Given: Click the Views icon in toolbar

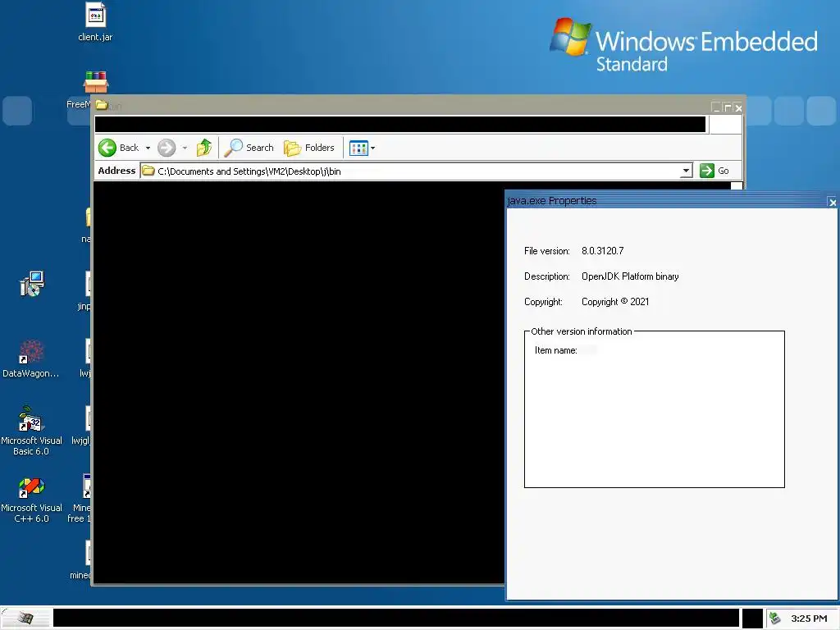Looking at the screenshot, I should [358, 148].
